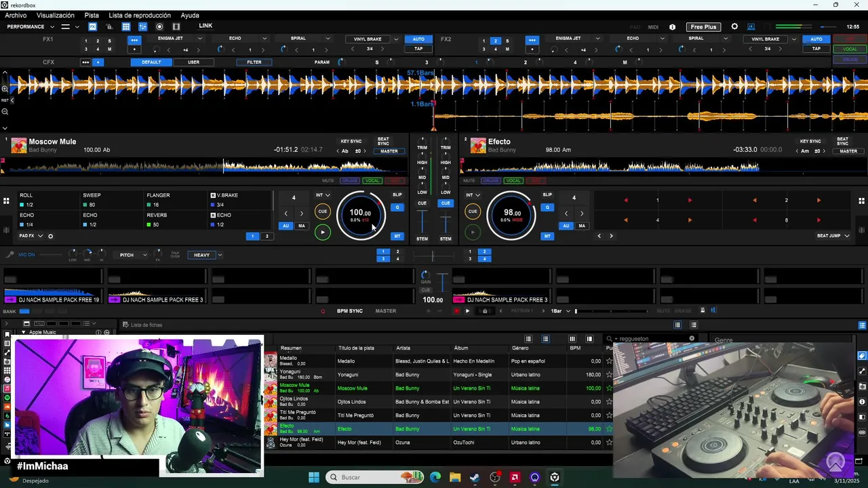Toggle deck 1 Master Tempo MT button
The height and width of the screenshot is (488, 868).
pyautogui.click(x=397, y=237)
